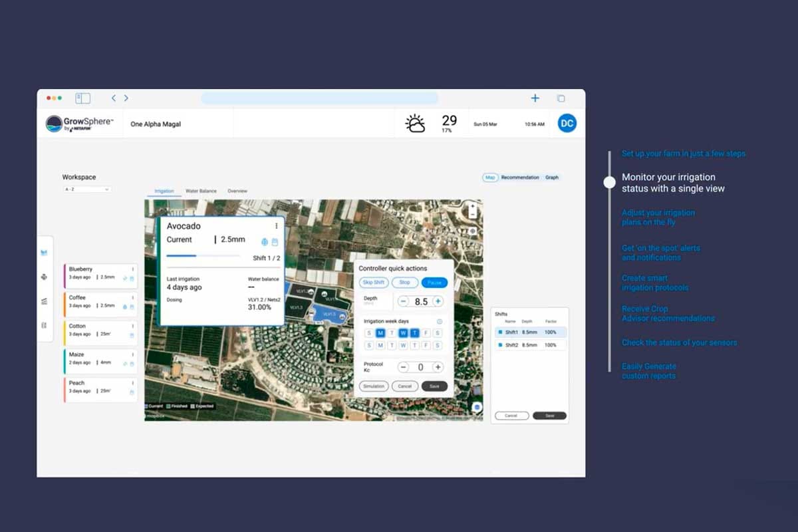Image resolution: width=798 pixels, height=532 pixels.
Task: Click the Irrigation week days info icon
Action: click(x=440, y=322)
